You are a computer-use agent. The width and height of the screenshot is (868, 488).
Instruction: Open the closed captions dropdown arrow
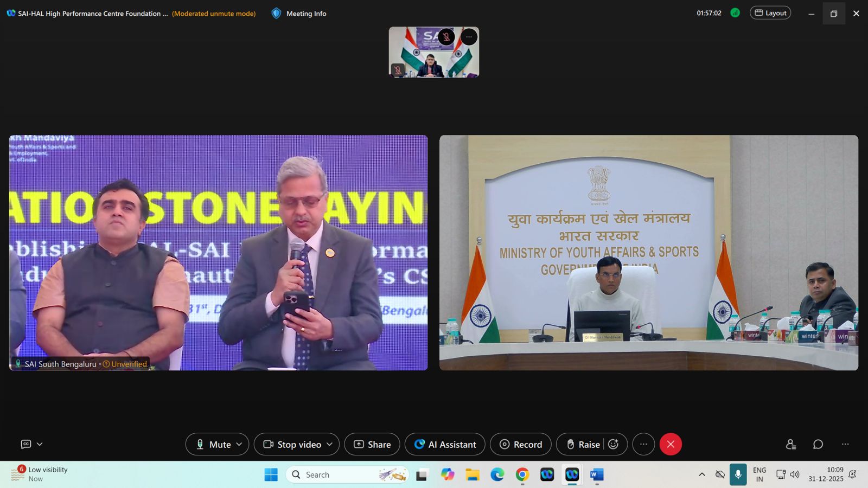(40, 445)
